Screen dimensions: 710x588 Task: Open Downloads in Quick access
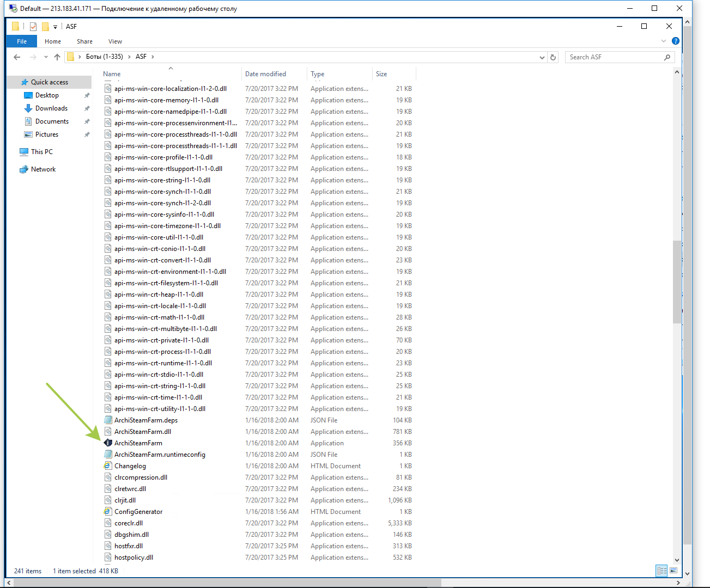[x=51, y=108]
